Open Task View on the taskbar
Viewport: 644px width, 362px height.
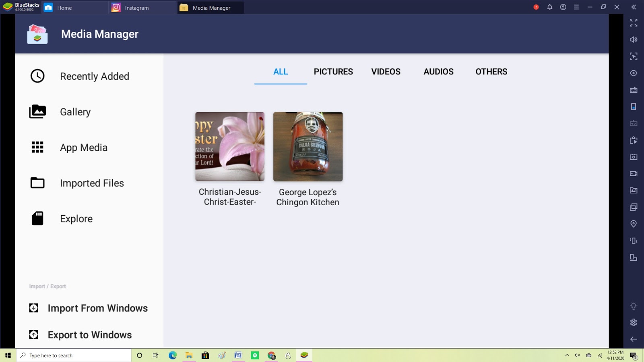pos(155,355)
